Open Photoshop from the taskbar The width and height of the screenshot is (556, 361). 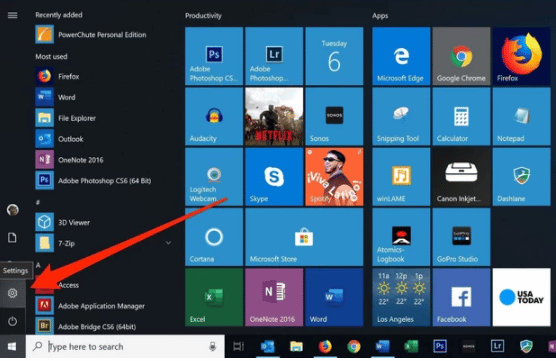[440, 346]
